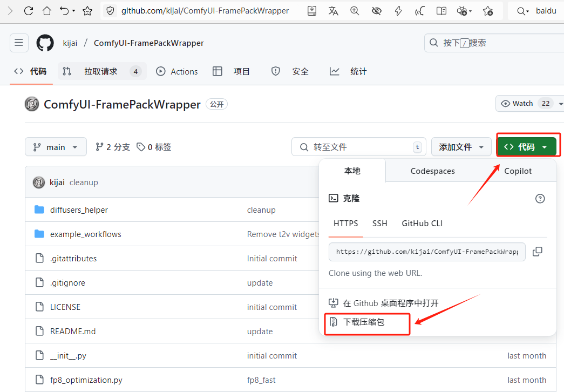The height and width of the screenshot is (392, 564).
Task: Switch to the Codespaces tab
Action: [x=432, y=171]
